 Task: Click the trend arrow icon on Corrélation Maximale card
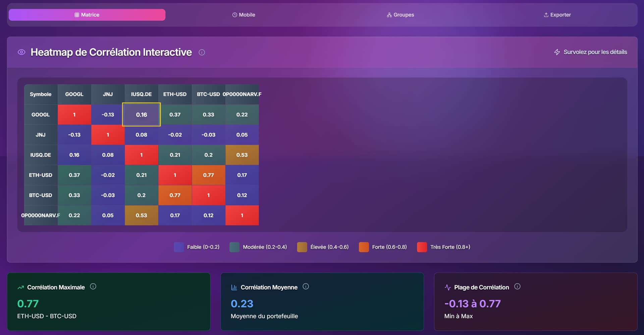pyautogui.click(x=21, y=287)
